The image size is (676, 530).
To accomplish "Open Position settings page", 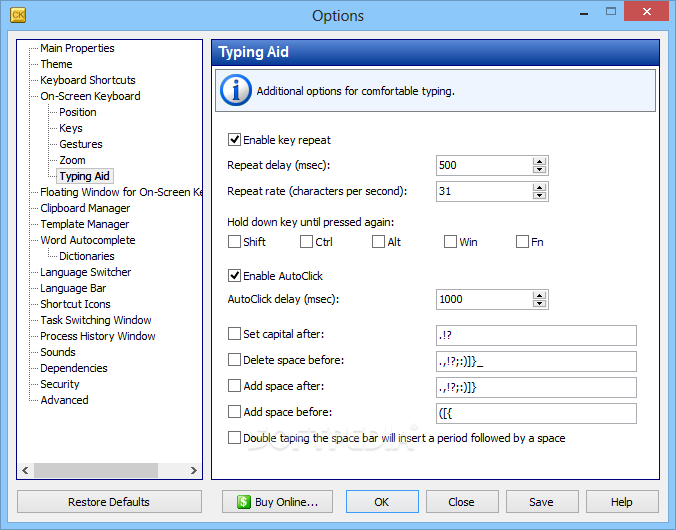I will pyautogui.click(x=78, y=112).
